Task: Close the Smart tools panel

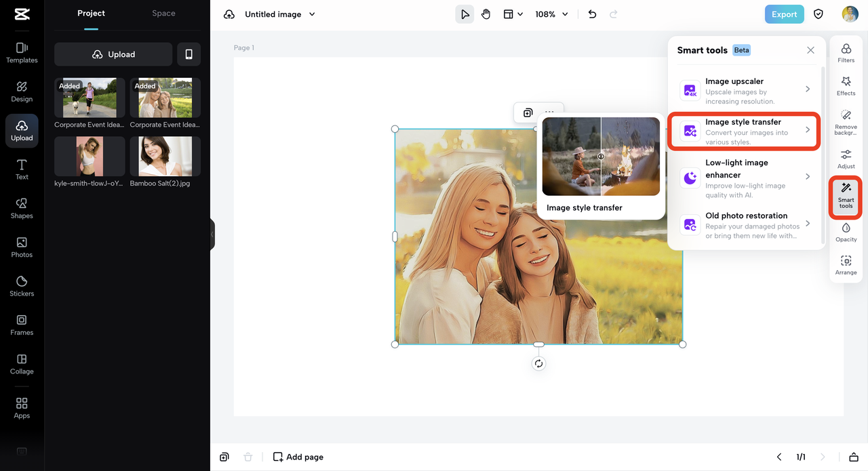Action: [x=810, y=50]
